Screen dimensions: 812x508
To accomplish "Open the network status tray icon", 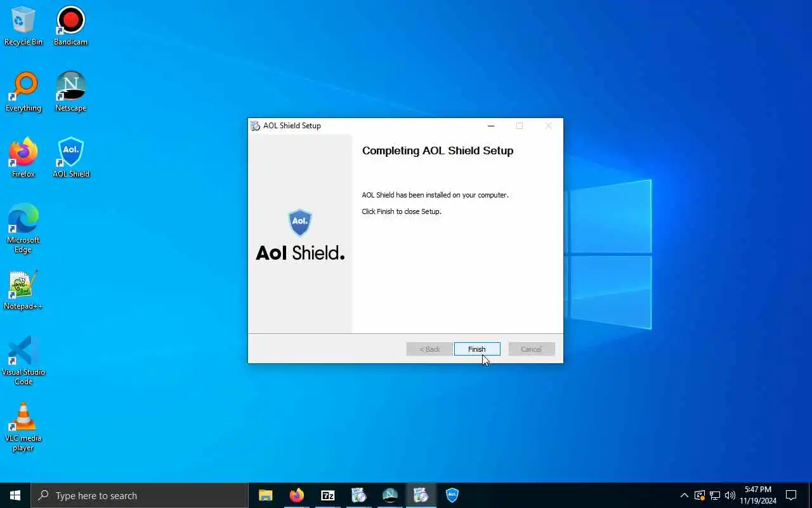I will tap(715, 495).
